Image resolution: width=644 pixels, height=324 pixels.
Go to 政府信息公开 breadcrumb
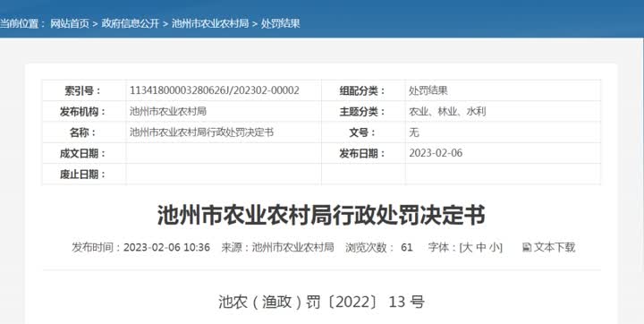click(x=131, y=23)
